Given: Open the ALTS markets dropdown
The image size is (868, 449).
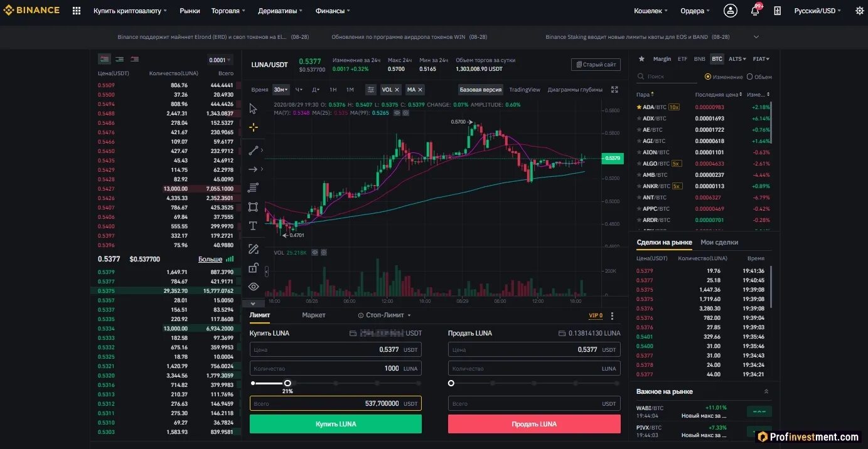Looking at the screenshot, I should pyautogui.click(x=737, y=59).
